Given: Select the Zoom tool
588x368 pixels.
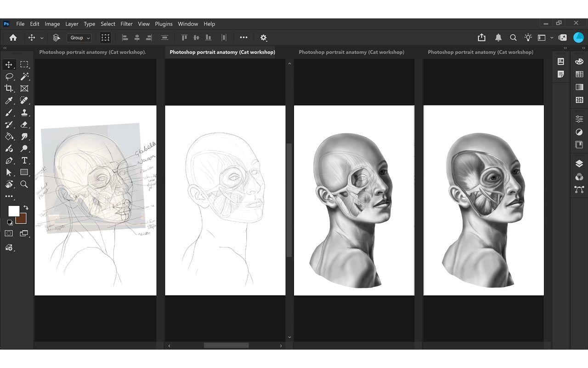Looking at the screenshot, I should click(x=24, y=184).
